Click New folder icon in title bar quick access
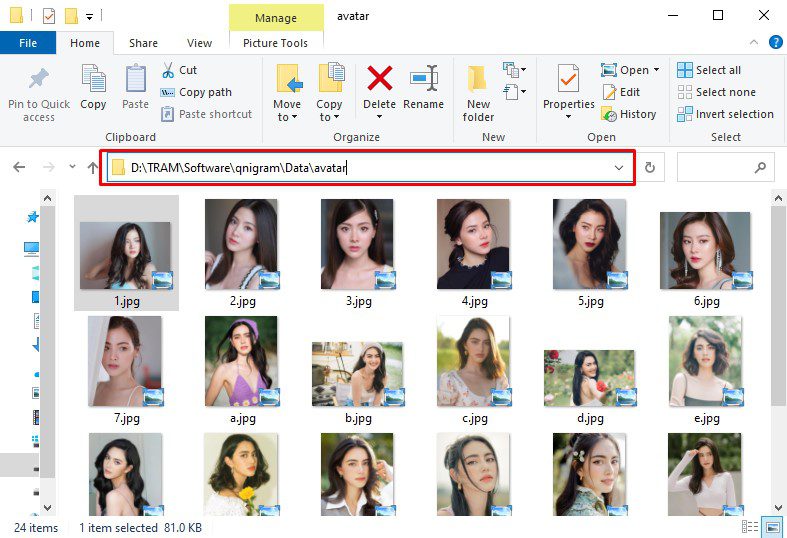 [x=71, y=16]
